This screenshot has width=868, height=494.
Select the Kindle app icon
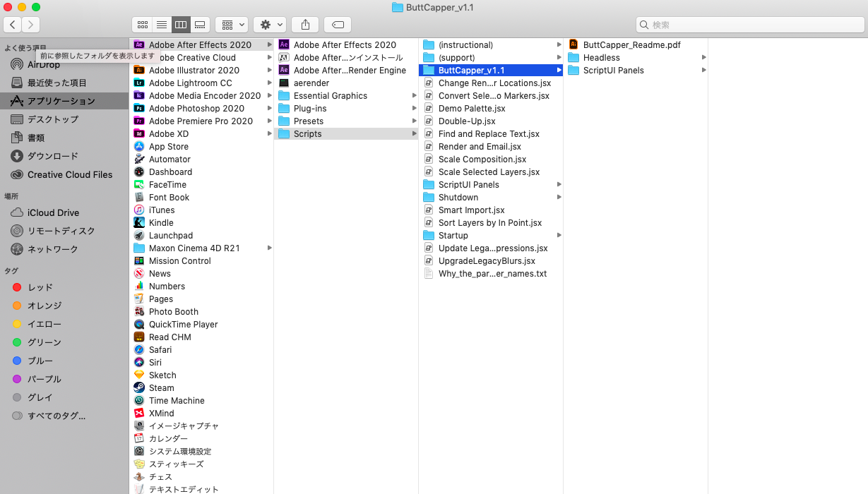click(139, 223)
